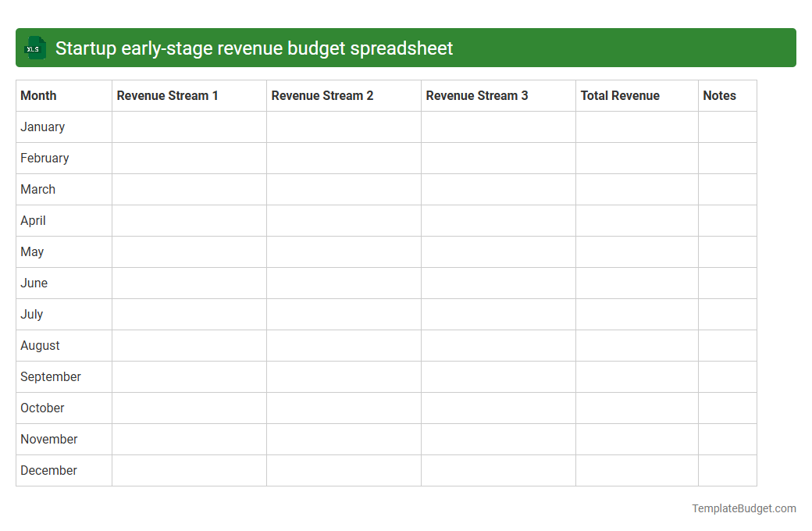812x531 pixels.
Task: Select the Month header cell
Action: point(37,95)
